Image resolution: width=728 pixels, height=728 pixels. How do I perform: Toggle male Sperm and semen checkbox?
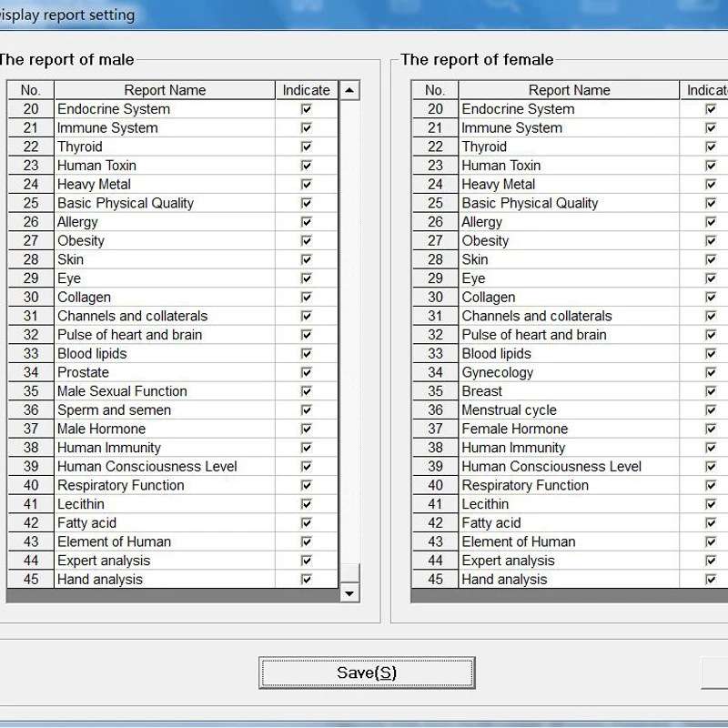tap(306, 409)
